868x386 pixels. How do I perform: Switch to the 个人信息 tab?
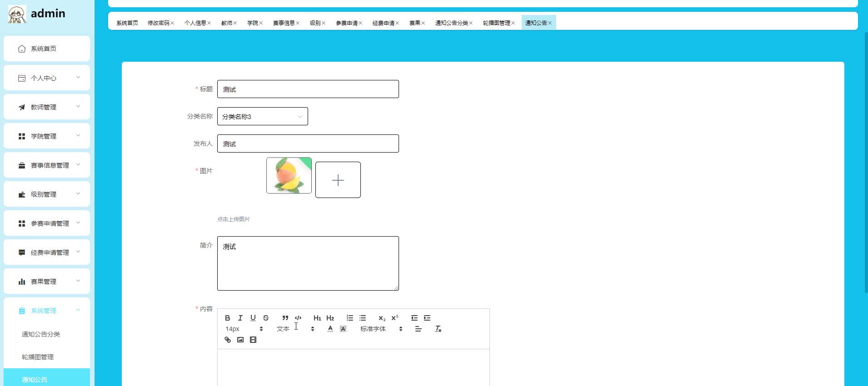click(x=195, y=23)
